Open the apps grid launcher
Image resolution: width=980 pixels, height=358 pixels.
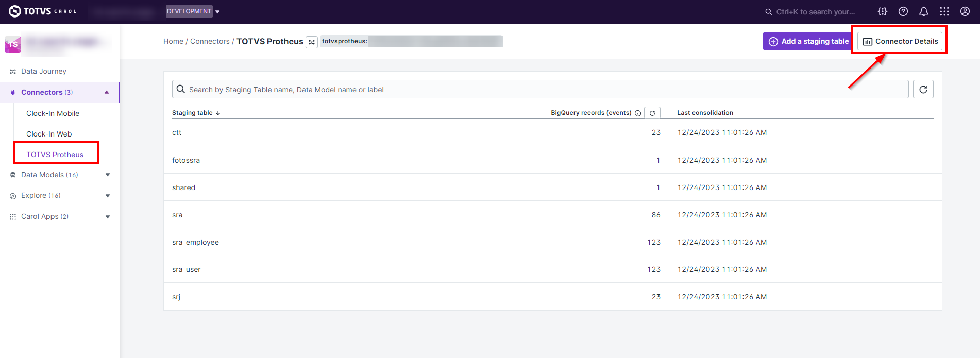pyautogui.click(x=944, y=11)
